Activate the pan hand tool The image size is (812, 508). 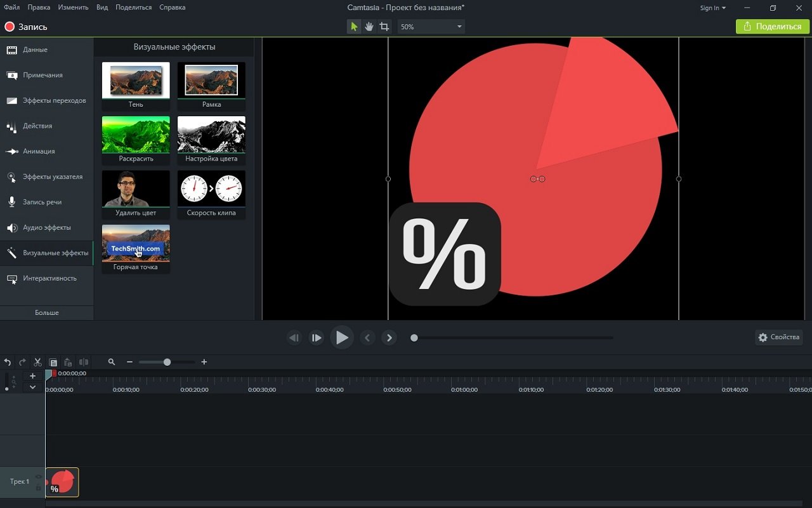[x=369, y=27]
